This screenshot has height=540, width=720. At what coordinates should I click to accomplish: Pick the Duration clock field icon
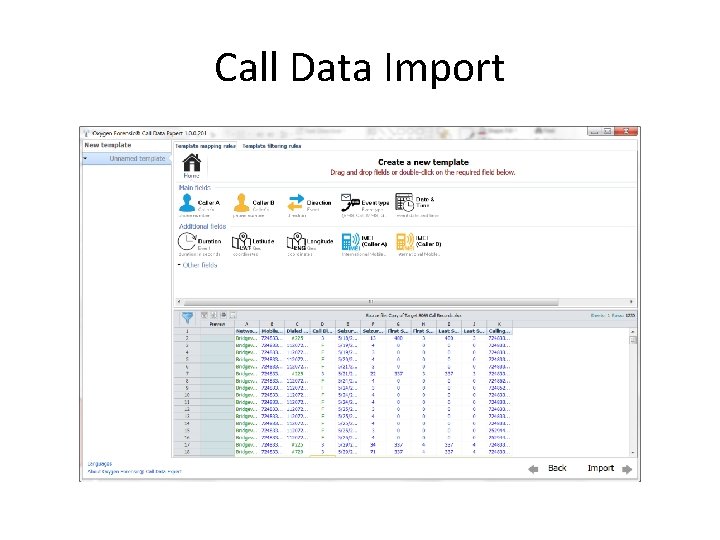click(187, 241)
